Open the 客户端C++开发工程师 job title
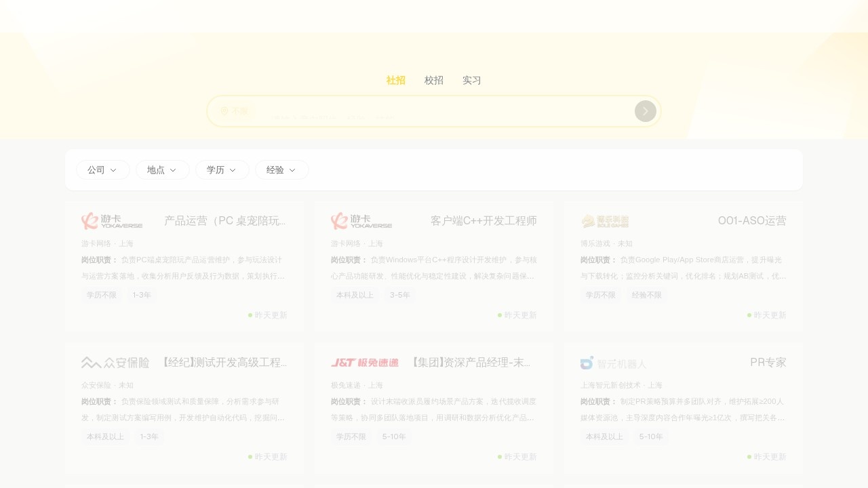This screenshot has height=488, width=868. [x=484, y=221]
